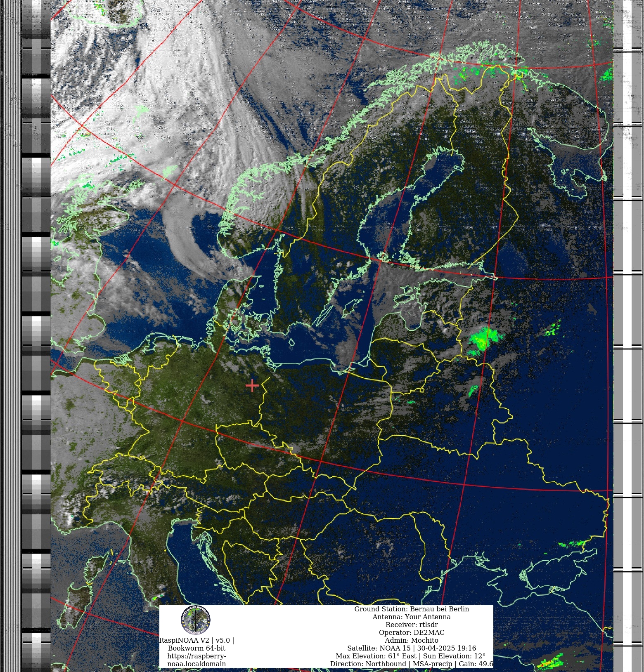Screen dimensions: 644x672
Task: Click the 'Max Elevation: 61° East' line
Action: 411,656
